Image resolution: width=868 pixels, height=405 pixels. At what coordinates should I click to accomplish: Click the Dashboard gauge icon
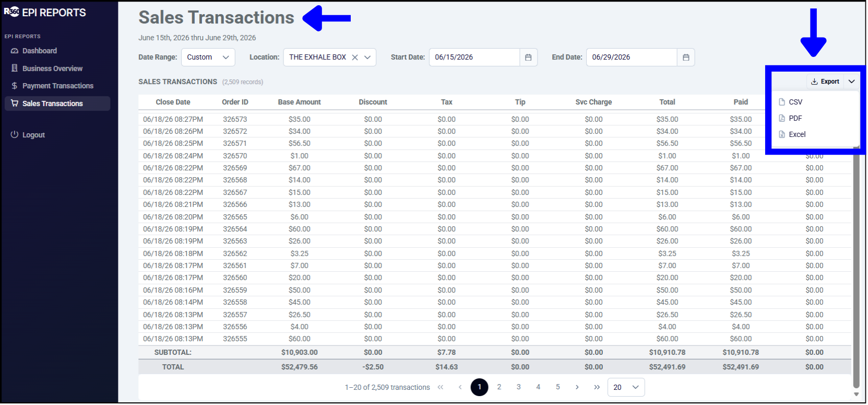click(x=15, y=51)
